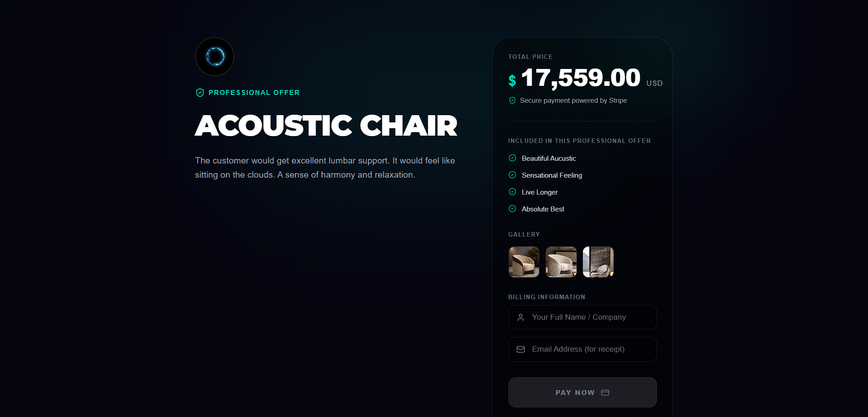Open the second chair gallery thumbnail
The width and height of the screenshot is (868, 417).
coord(561,262)
